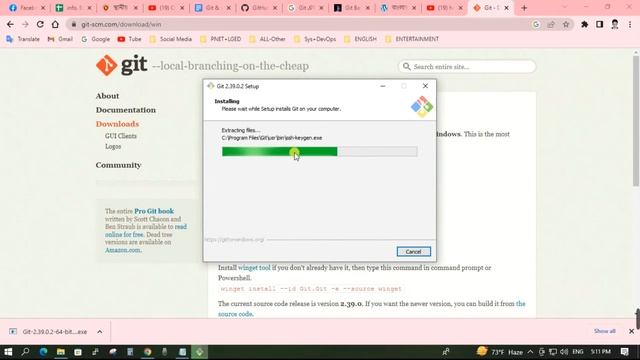Open the Gmail bookmark

(60, 39)
